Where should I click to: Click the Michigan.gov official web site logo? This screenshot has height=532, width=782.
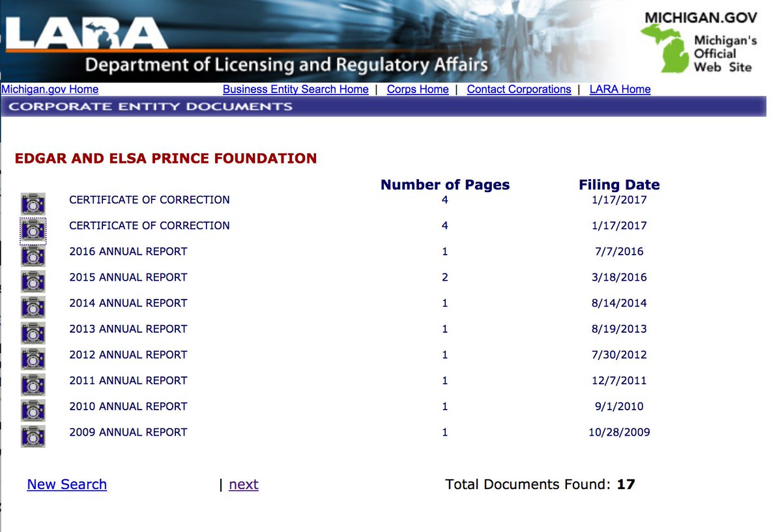(699, 42)
